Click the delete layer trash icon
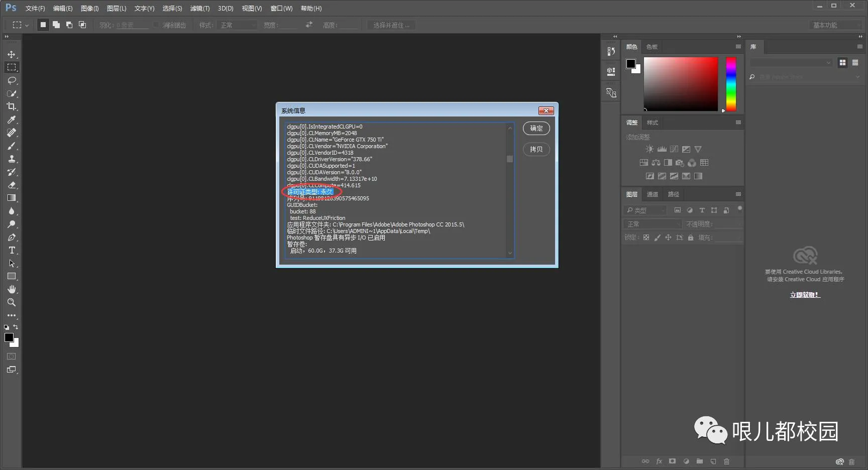 pyautogui.click(x=726, y=461)
